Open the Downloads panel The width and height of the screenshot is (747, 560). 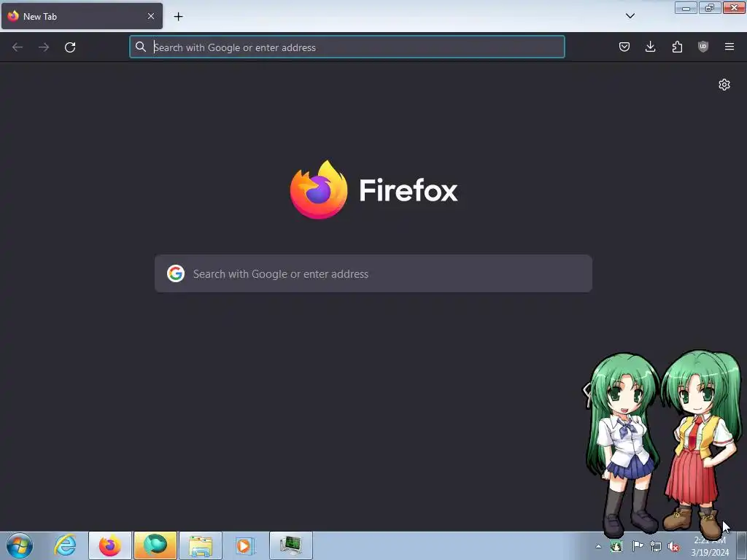tap(650, 47)
